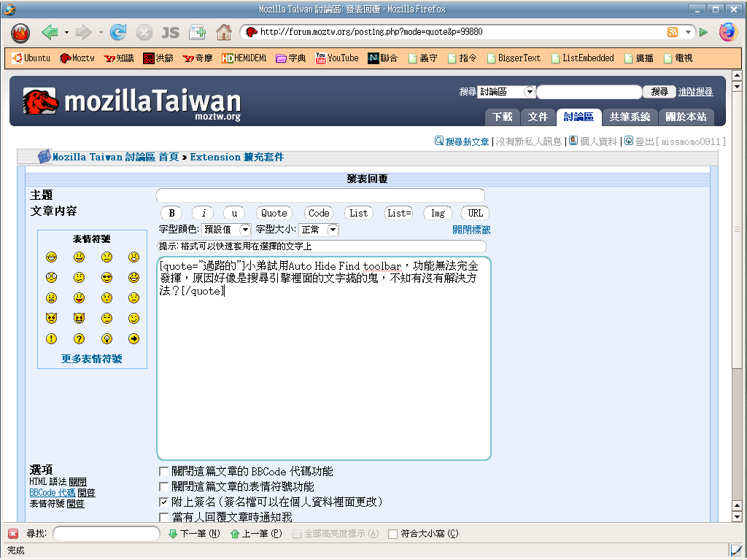Image resolution: width=747 pixels, height=560 pixels.
Task: Open the 更多表情符號 link
Action: pyautogui.click(x=92, y=359)
